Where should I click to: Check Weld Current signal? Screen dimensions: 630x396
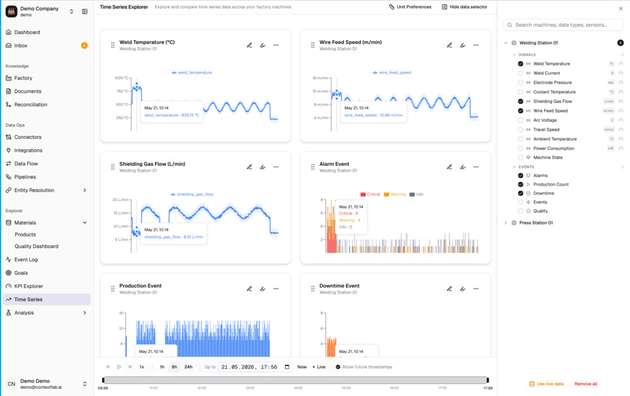point(520,73)
